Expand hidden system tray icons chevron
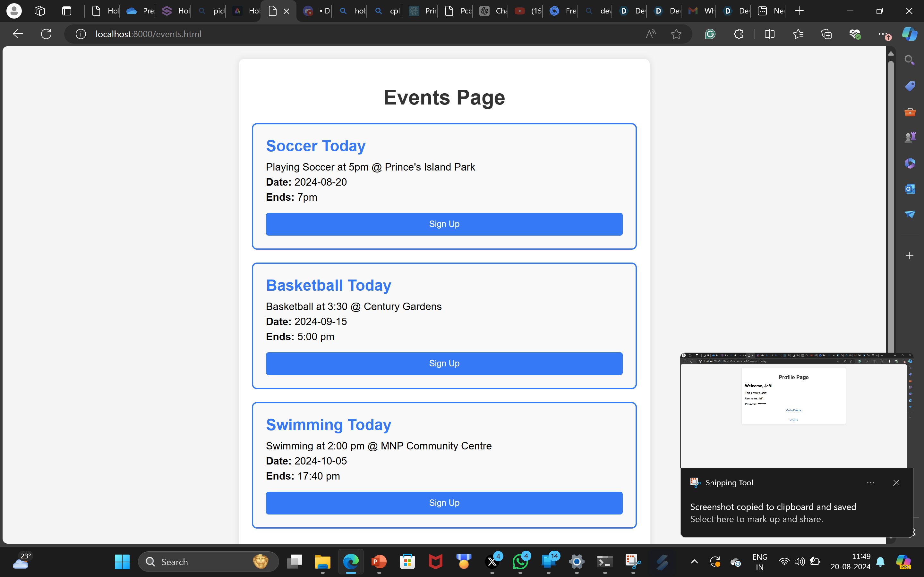 (695, 561)
